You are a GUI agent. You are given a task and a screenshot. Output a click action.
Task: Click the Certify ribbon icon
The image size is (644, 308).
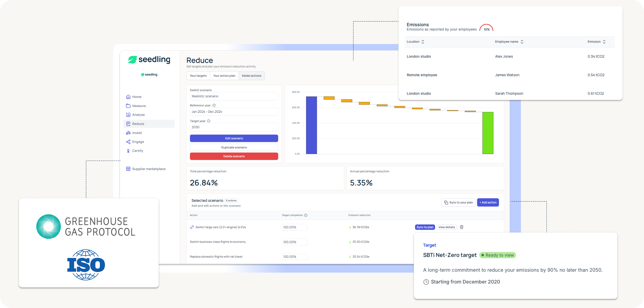[x=128, y=151]
